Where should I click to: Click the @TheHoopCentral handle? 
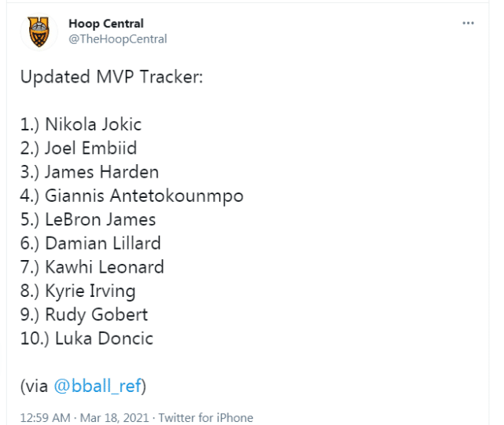coord(118,38)
